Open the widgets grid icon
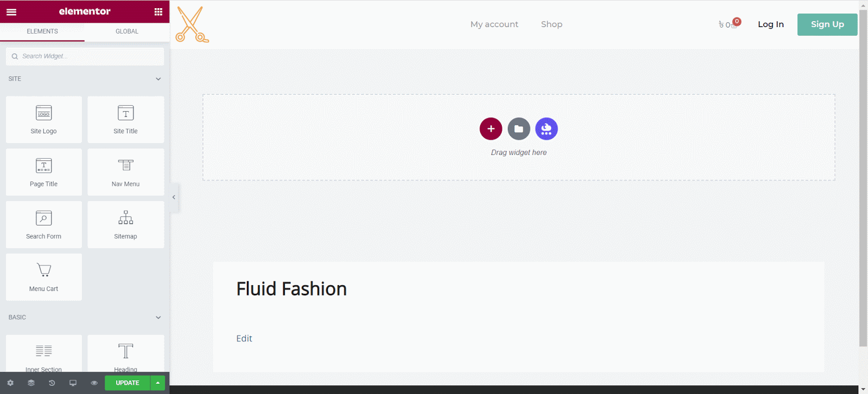This screenshot has height=394, width=868. click(x=158, y=11)
